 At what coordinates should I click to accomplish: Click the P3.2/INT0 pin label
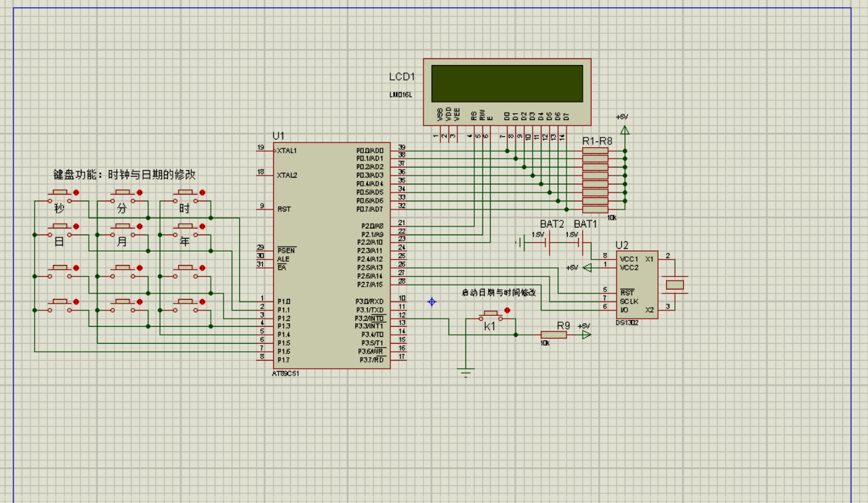[370, 317]
